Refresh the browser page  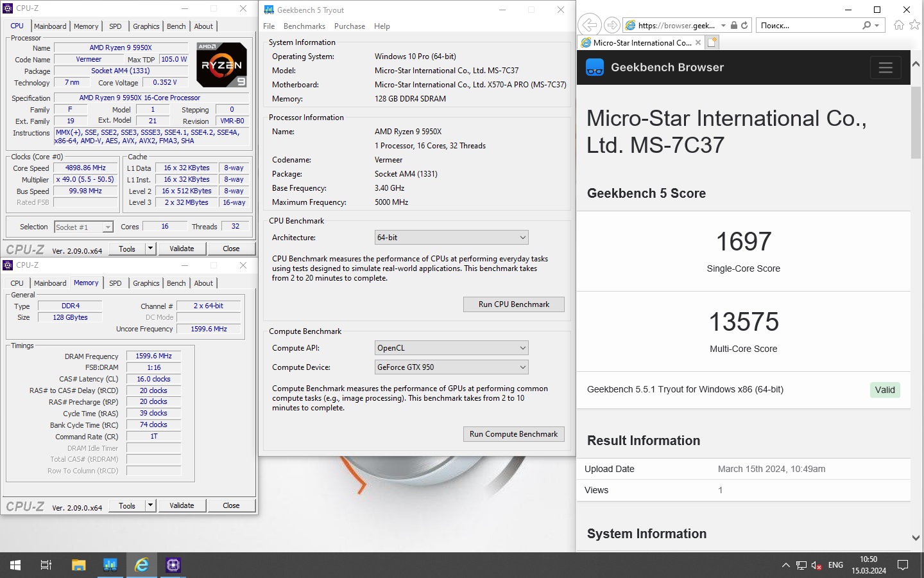[x=744, y=25]
